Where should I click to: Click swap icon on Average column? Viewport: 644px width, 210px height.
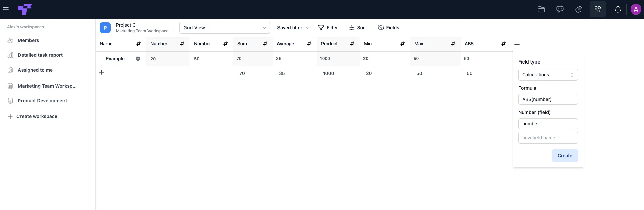pyautogui.click(x=309, y=44)
